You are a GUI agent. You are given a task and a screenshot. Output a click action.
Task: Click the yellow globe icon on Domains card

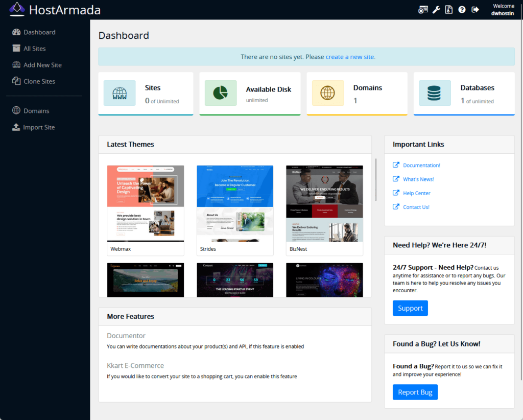tap(327, 93)
